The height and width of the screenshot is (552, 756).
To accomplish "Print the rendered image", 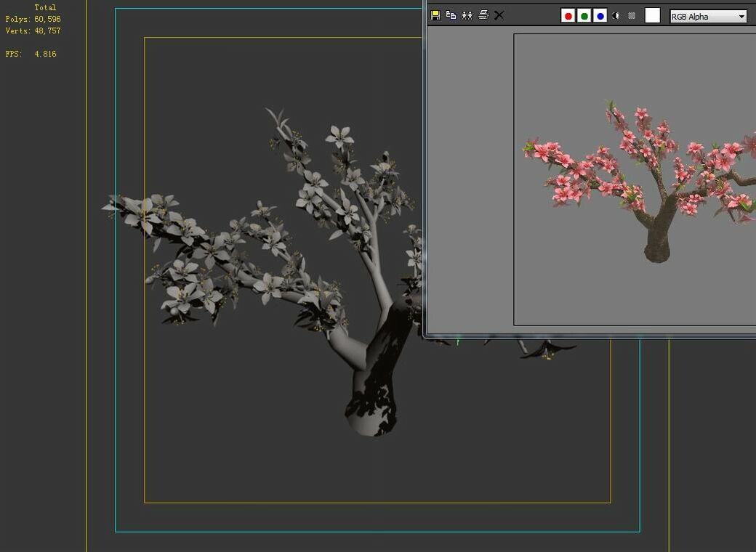I will 483,15.
